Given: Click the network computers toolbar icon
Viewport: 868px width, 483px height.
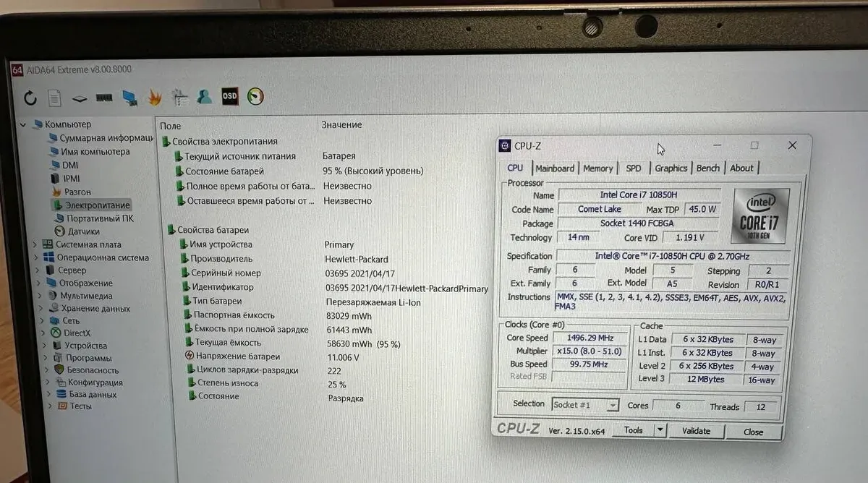Looking at the screenshot, I should click(129, 98).
